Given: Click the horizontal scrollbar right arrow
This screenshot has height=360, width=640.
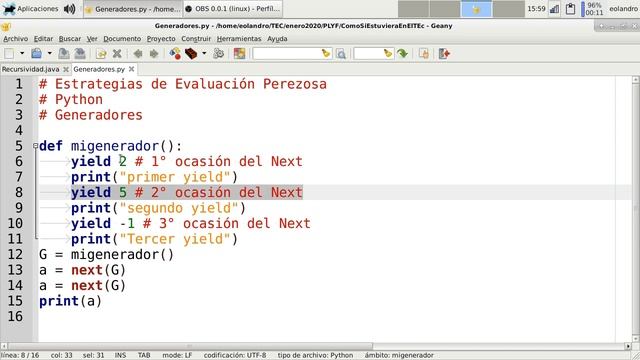Looking at the screenshot, I should (628, 346).
